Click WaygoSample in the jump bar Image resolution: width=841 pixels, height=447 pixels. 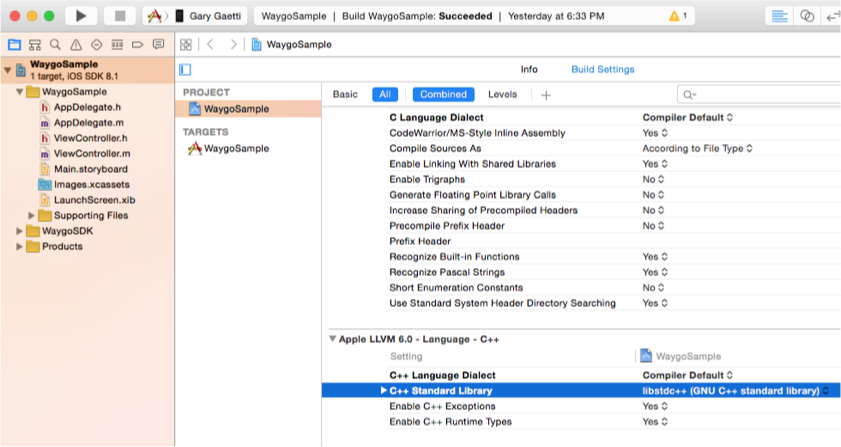[x=292, y=45]
